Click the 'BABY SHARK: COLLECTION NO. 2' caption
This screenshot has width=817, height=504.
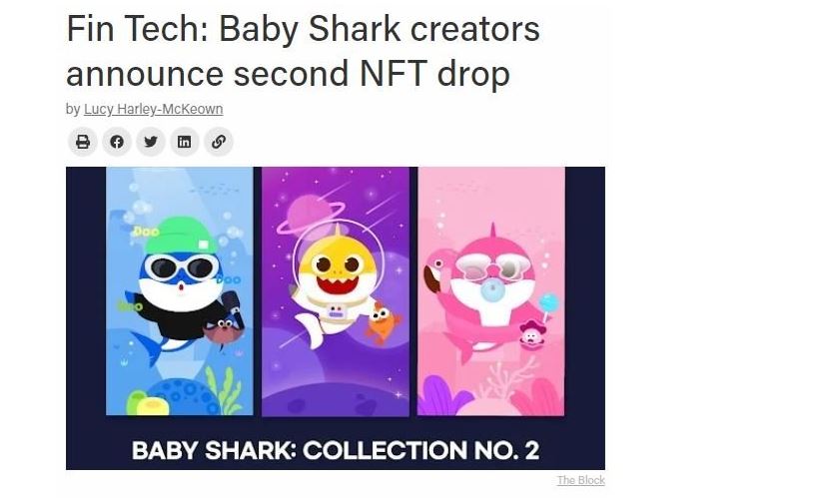336,449
